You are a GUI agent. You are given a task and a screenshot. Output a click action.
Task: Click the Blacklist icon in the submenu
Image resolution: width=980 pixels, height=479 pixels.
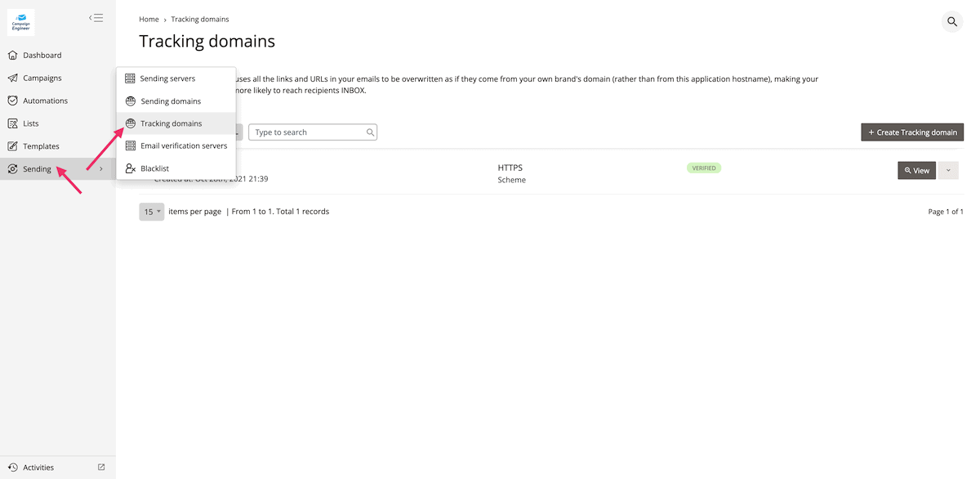[x=130, y=168]
